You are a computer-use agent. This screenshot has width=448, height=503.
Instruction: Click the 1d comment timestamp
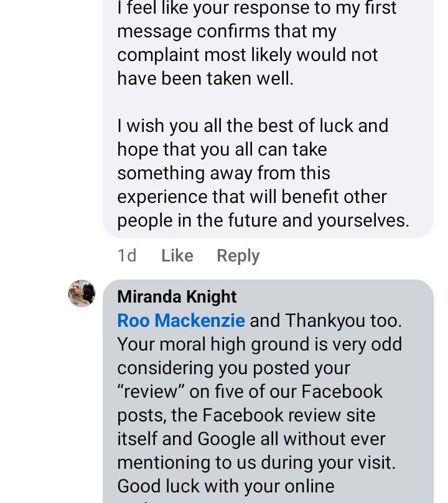point(127,256)
